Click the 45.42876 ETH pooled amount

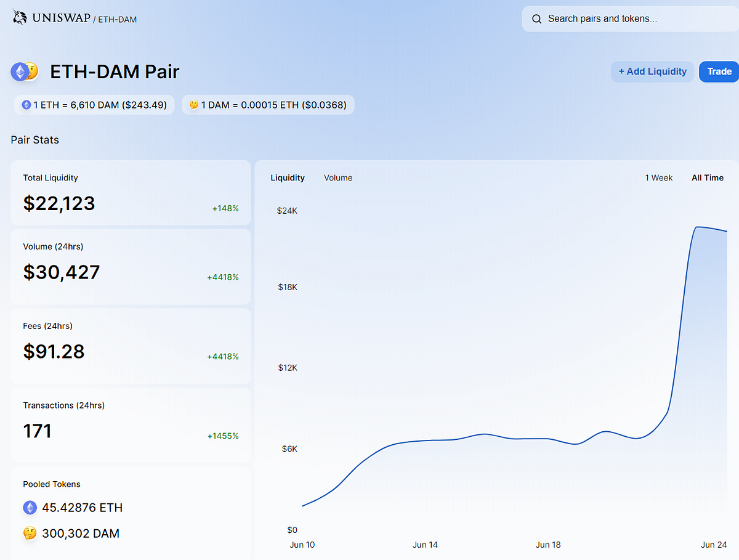click(83, 508)
